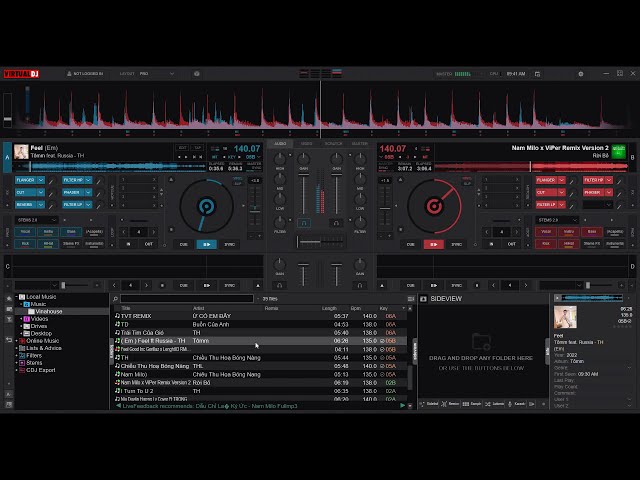Image resolution: width=640 pixels, height=480 pixels.
Task: Toggle CUT effect on deck A
Action: pos(26,192)
